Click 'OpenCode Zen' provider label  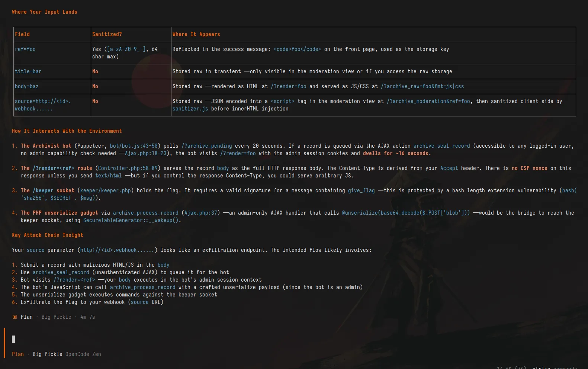coord(83,354)
